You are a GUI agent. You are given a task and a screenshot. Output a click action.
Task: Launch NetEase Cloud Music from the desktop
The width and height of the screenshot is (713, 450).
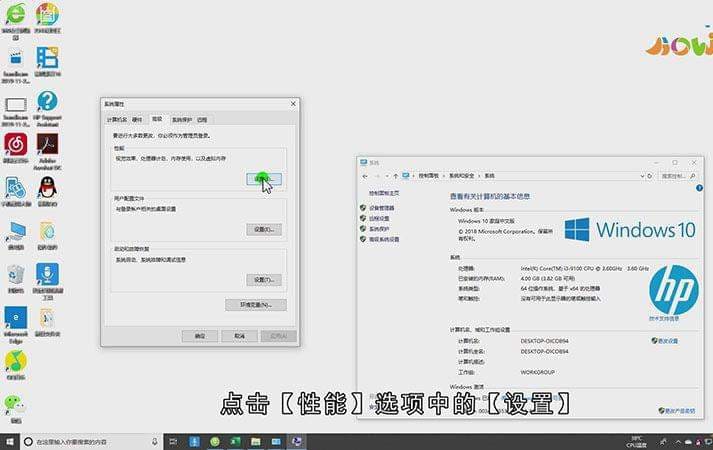coord(16,148)
